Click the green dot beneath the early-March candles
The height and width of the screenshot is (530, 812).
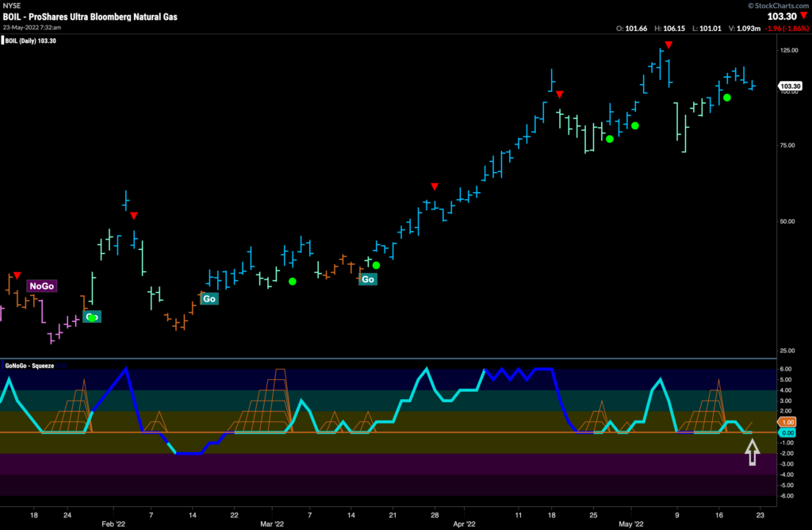tap(293, 282)
